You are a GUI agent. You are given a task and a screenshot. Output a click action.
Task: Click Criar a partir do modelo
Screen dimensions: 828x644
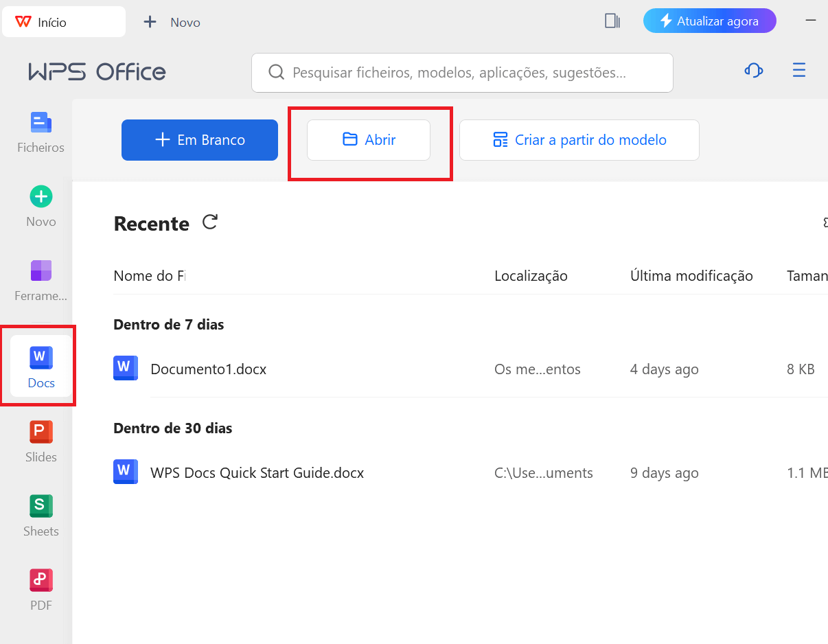(579, 139)
